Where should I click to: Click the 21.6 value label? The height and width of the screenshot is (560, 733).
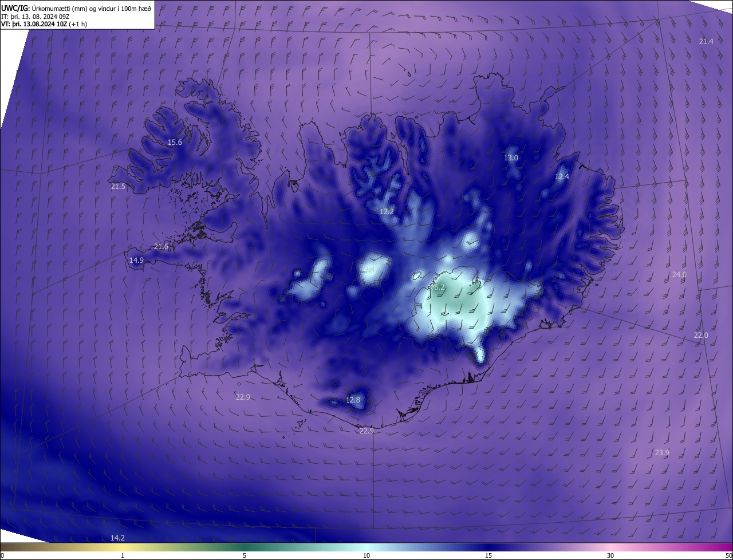pyautogui.click(x=161, y=246)
